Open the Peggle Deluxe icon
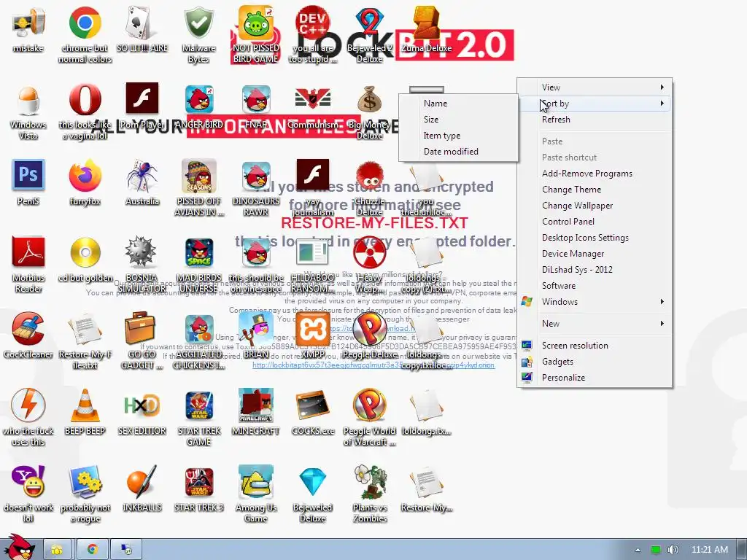Viewport: 747px width, 560px height. point(370,335)
